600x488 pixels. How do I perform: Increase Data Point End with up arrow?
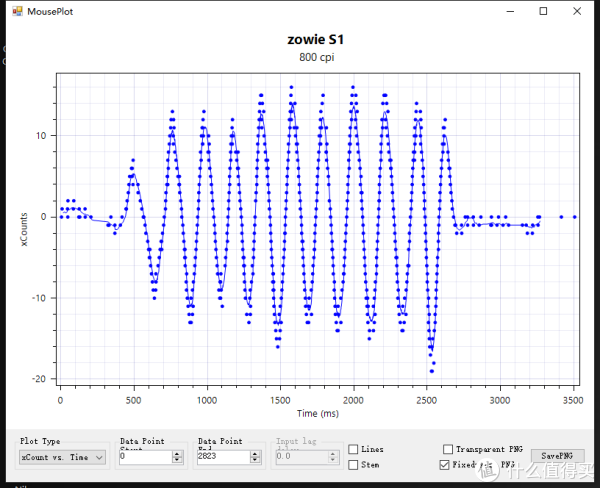pos(255,454)
